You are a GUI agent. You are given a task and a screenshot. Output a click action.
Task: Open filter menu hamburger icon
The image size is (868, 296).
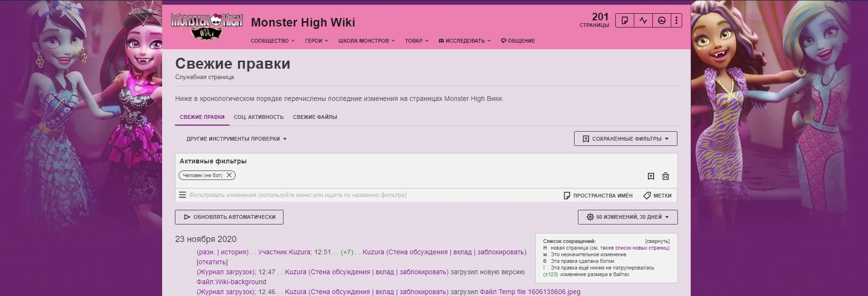(182, 195)
